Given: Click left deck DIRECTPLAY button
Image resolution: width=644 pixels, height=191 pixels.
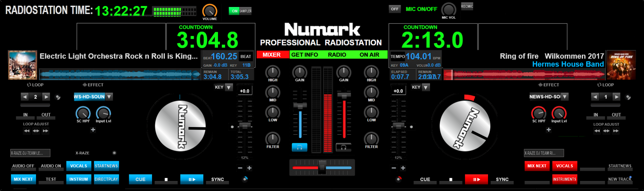Looking at the screenshot, I should click(106, 179).
